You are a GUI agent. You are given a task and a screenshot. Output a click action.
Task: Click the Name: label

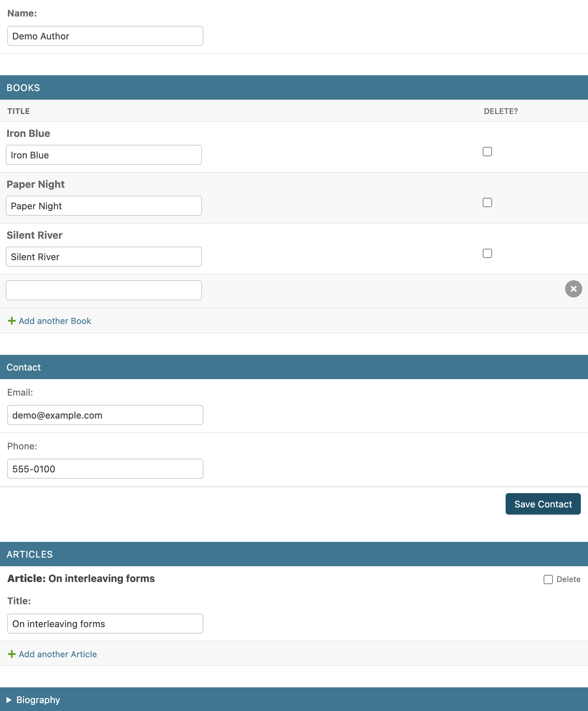[x=22, y=13]
